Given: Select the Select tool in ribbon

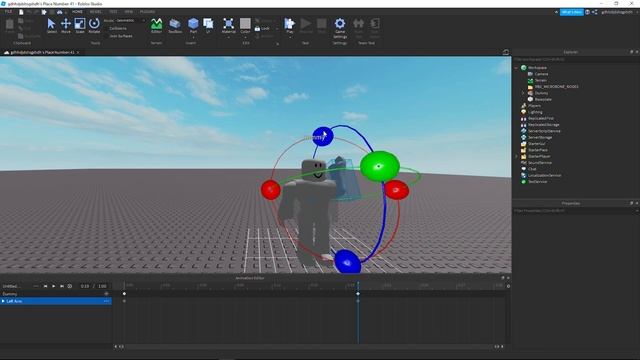Looking at the screenshot, I should (51, 26).
